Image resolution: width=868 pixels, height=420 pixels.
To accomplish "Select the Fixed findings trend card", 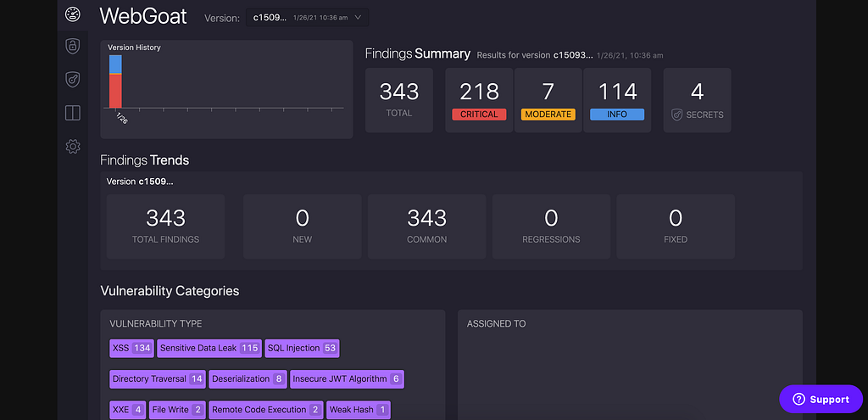I will 676,226.
